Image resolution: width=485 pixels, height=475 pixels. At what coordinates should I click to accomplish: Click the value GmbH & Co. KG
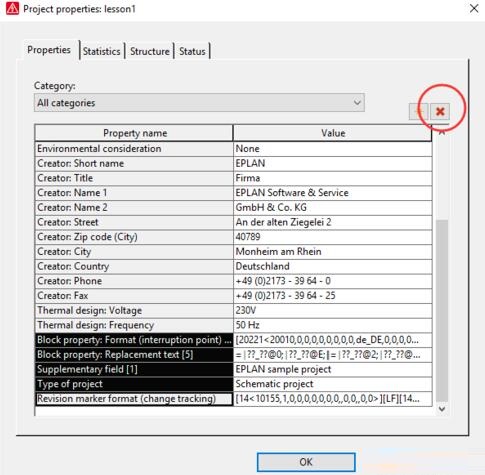332,207
